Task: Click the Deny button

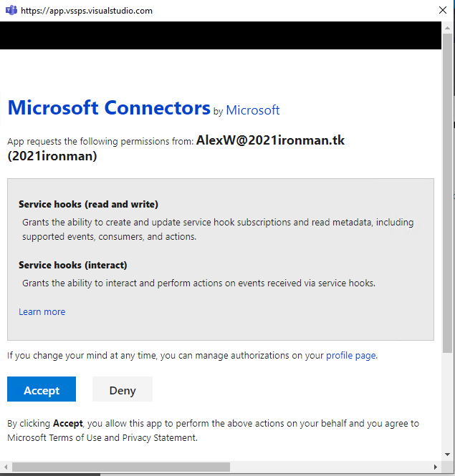Action: pyautogui.click(x=123, y=389)
